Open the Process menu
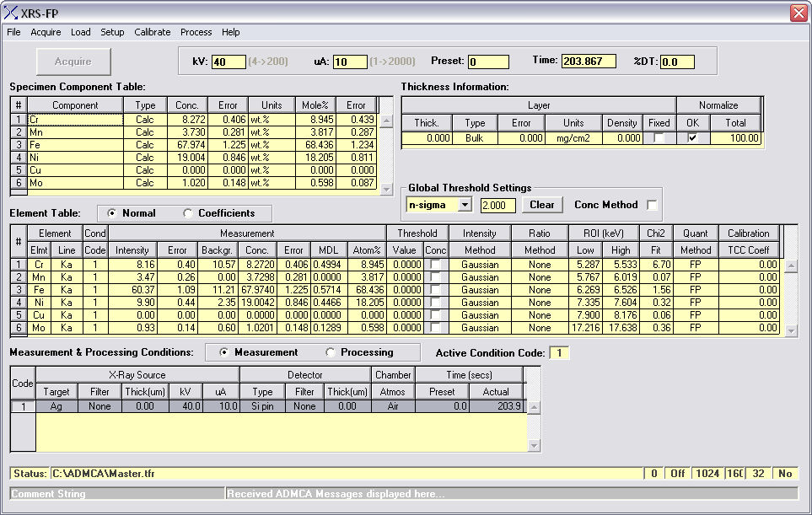Viewport: 812px width, 515px height. 196,32
